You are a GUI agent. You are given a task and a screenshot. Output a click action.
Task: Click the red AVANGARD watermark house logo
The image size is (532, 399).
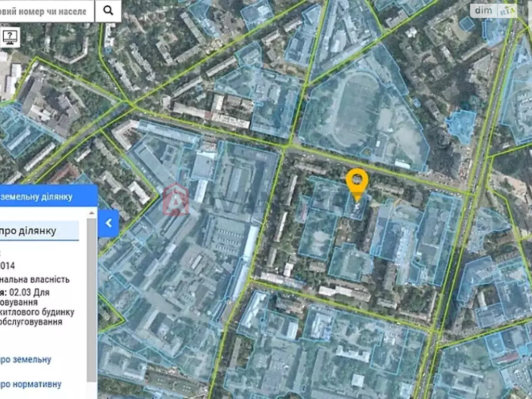pos(176,199)
